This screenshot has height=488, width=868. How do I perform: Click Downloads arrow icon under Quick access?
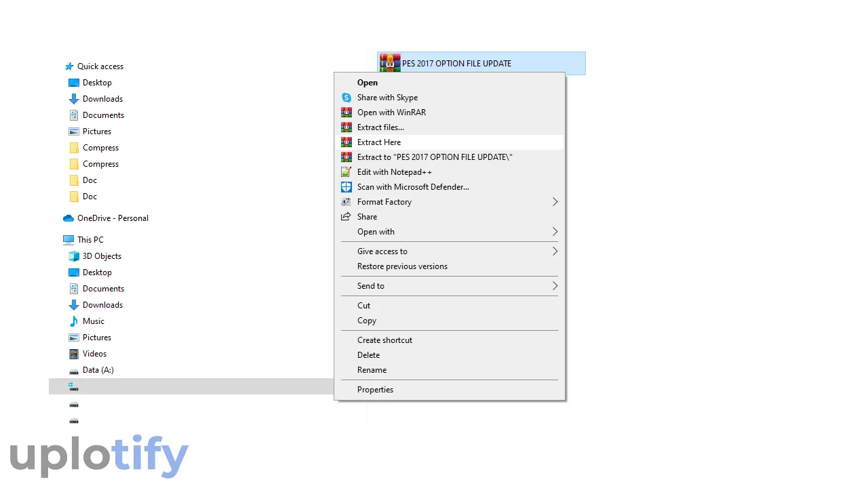point(74,99)
